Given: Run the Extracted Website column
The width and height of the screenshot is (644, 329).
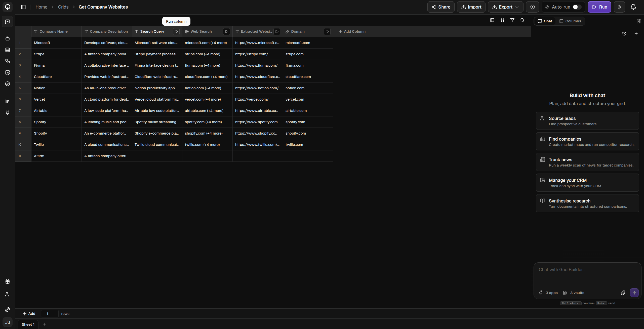Looking at the screenshot, I should click(277, 31).
